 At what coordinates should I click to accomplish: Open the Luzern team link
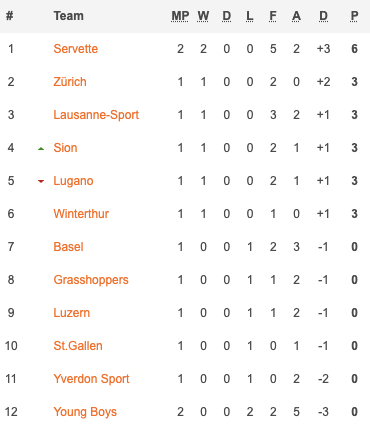(x=72, y=313)
